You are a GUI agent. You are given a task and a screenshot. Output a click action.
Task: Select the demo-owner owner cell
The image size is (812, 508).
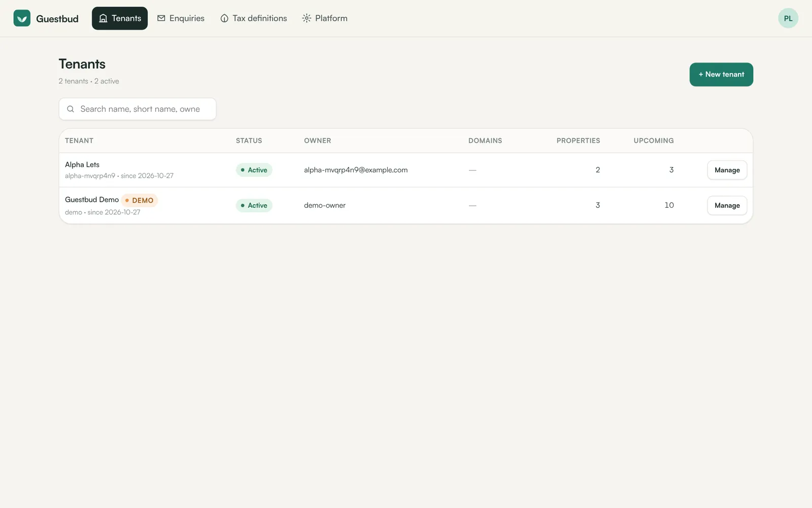click(325, 205)
